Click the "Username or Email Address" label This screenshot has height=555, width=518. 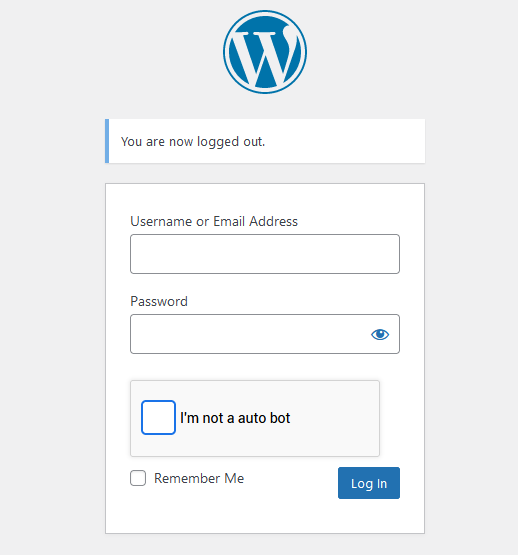click(214, 222)
